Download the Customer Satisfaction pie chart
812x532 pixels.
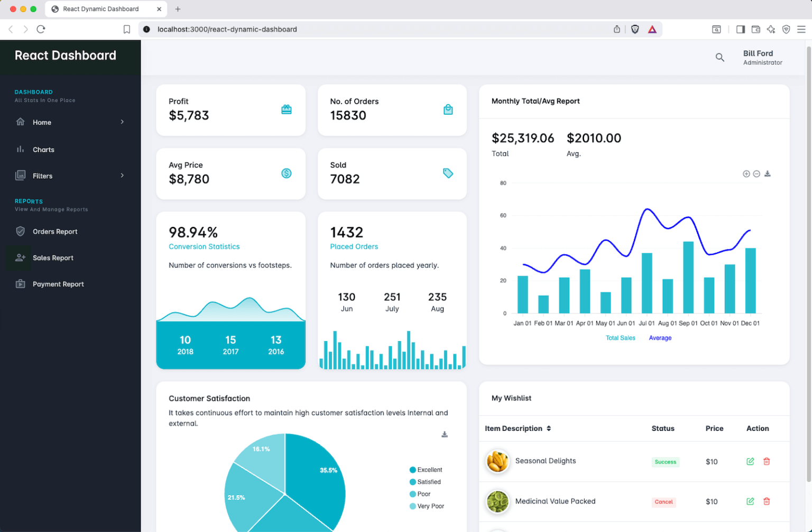point(445,434)
